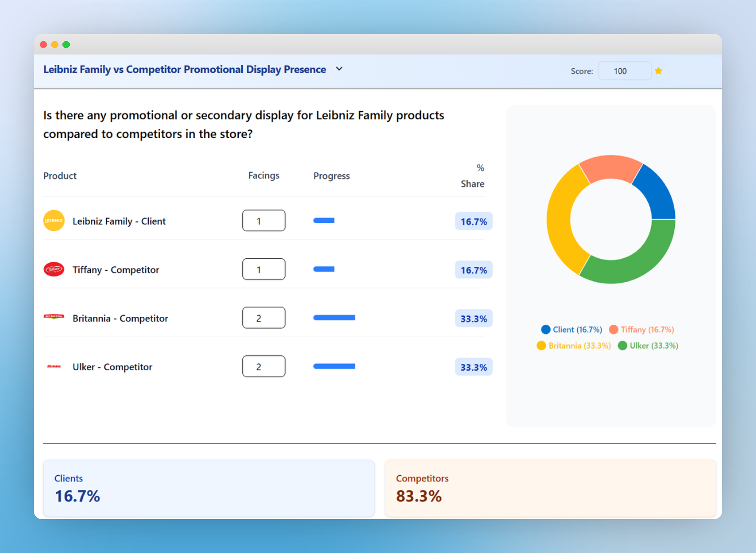Select the Leibniz Family - Client row label

(x=119, y=221)
